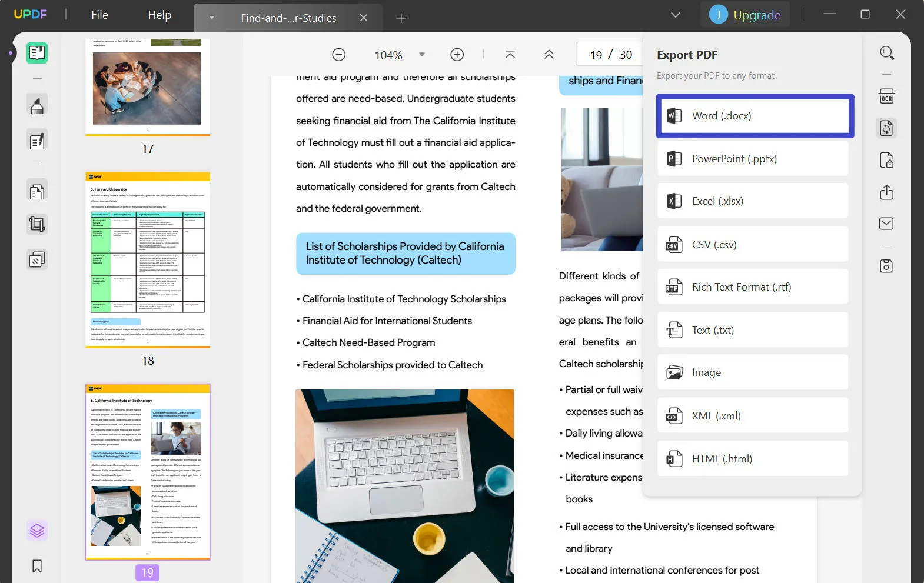Click the Share file icon
Image resolution: width=924 pixels, height=583 pixels.
coord(887,192)
